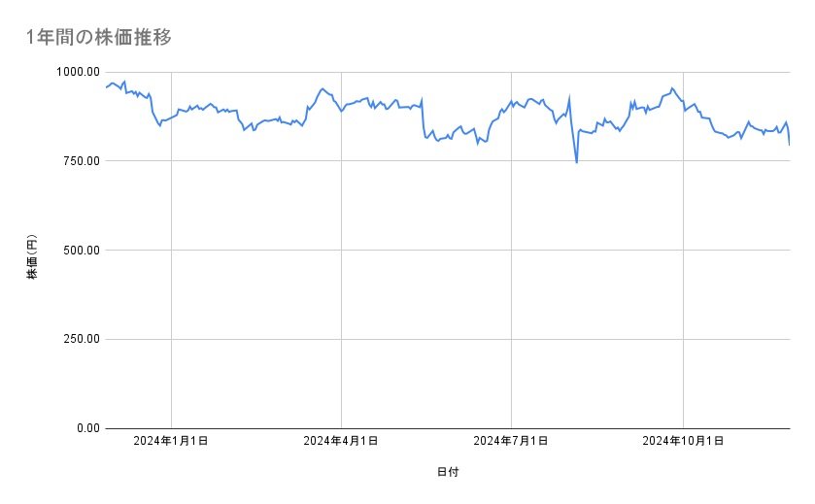Select the 500.00 y-axis label

point(79,251)
